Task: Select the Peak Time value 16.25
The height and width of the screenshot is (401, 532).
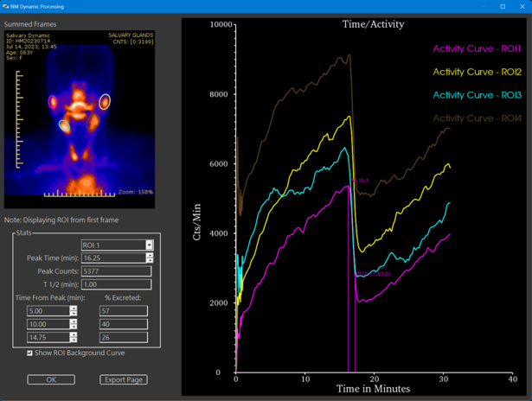Action: coord(113,258)
